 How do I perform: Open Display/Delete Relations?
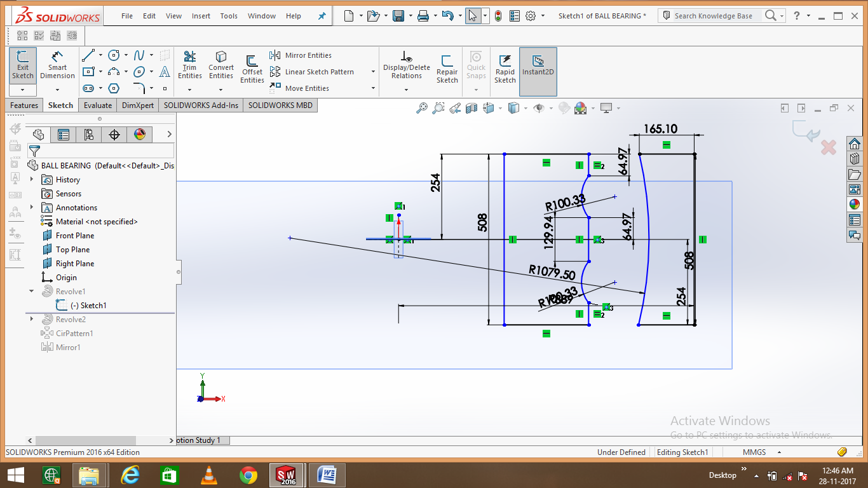(x=406, y=67)
